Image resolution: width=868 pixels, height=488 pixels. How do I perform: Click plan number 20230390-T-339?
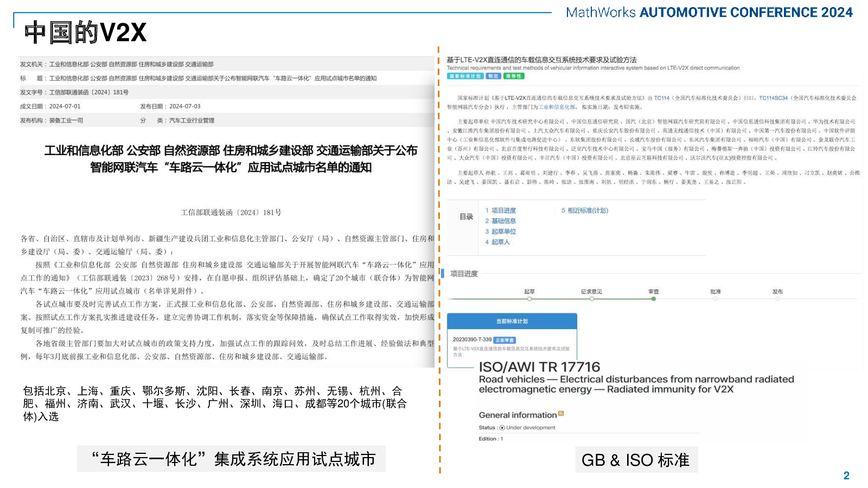(472, 339)
